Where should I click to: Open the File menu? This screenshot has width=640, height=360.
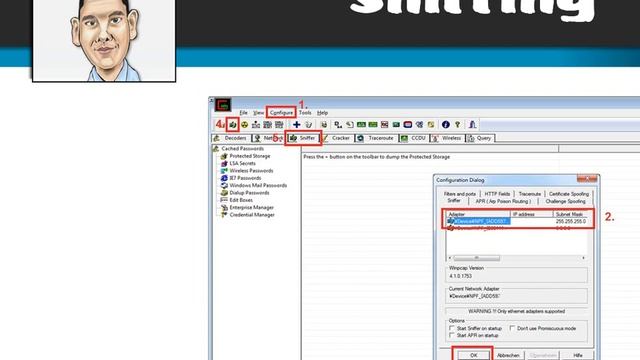point(244,113)
